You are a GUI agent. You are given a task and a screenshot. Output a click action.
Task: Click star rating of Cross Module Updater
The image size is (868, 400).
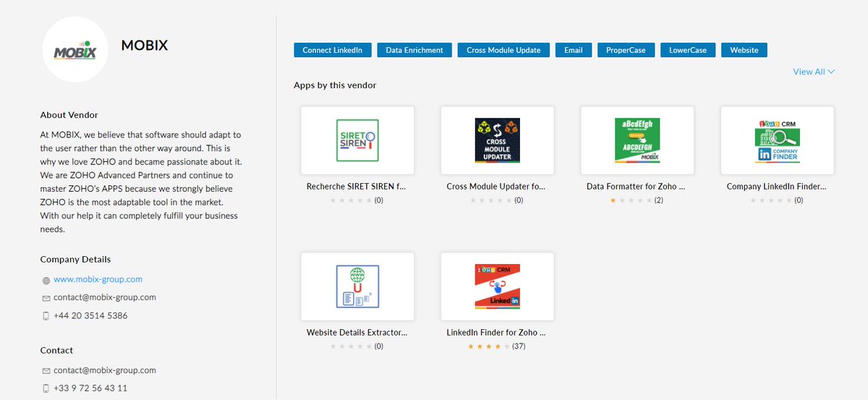point(491,200)
